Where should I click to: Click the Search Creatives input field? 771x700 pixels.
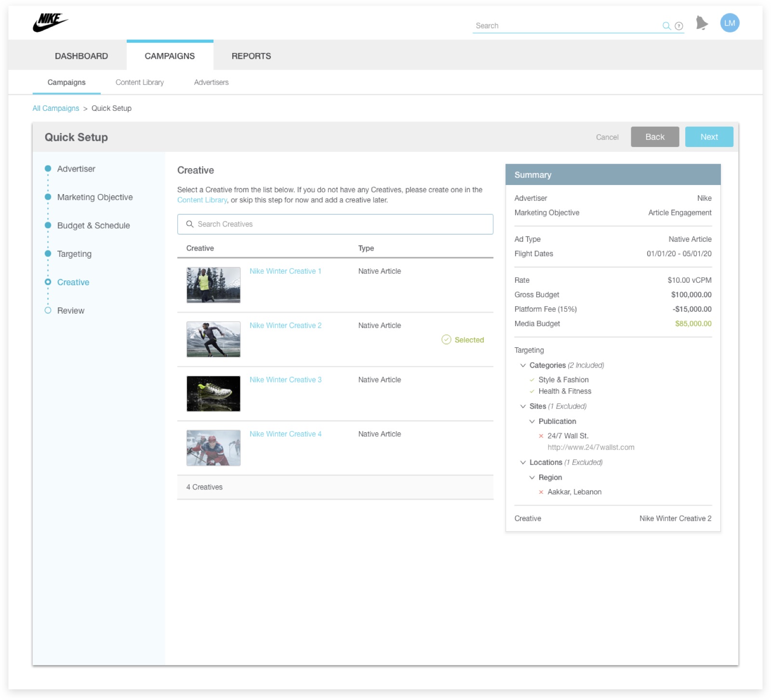click(335, 224)
